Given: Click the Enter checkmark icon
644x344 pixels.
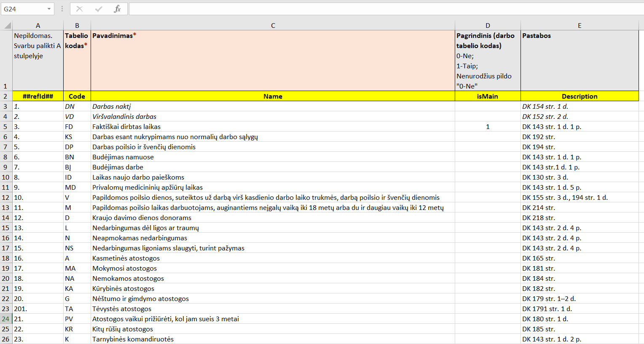Looking at the screenshot, I should click(98, 9).
